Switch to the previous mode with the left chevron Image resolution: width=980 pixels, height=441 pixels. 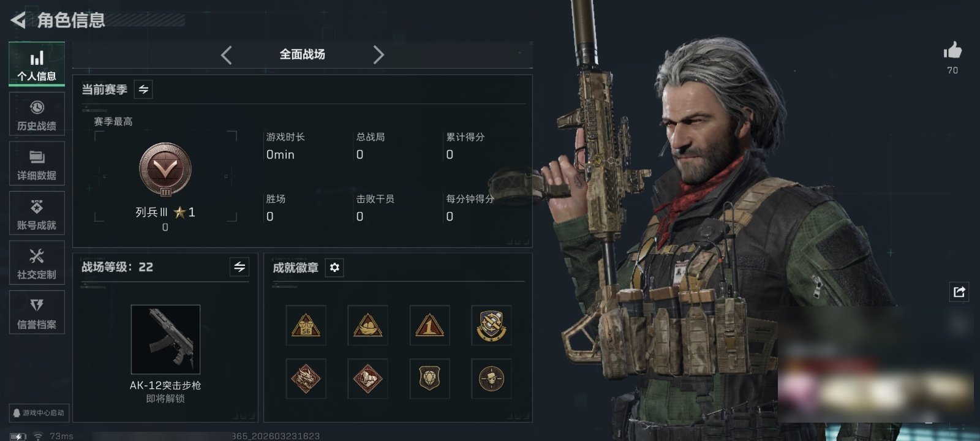[227, 55]
